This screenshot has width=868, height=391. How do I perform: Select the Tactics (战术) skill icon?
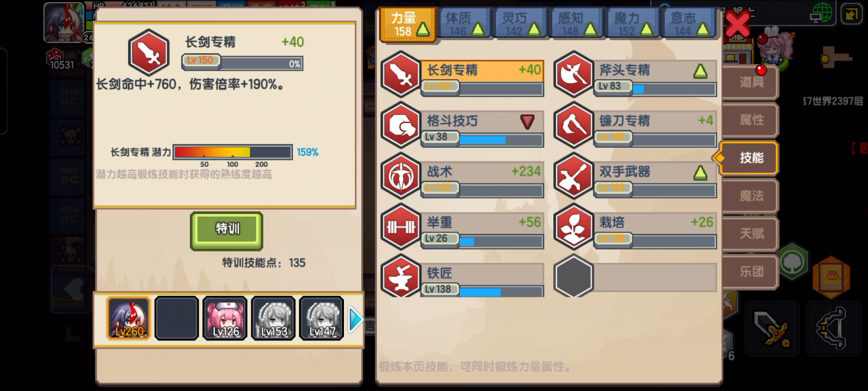(x=401, y=176)
